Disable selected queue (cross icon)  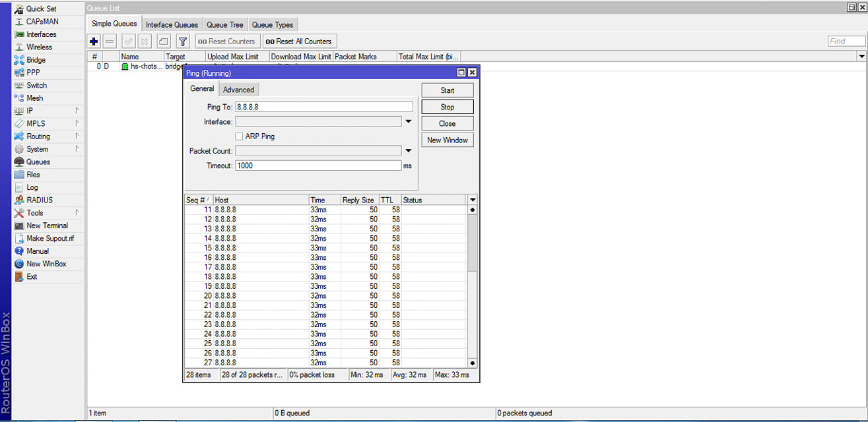tap(145, 42)
